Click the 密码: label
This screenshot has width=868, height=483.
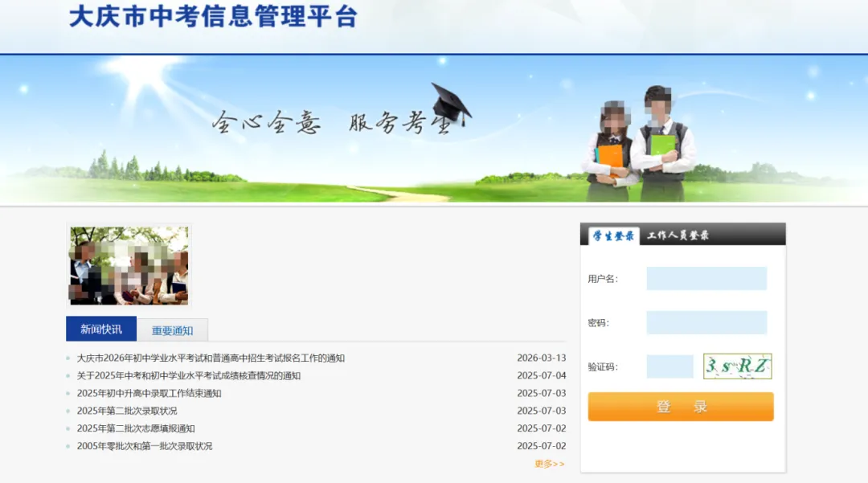coord(599,323)
